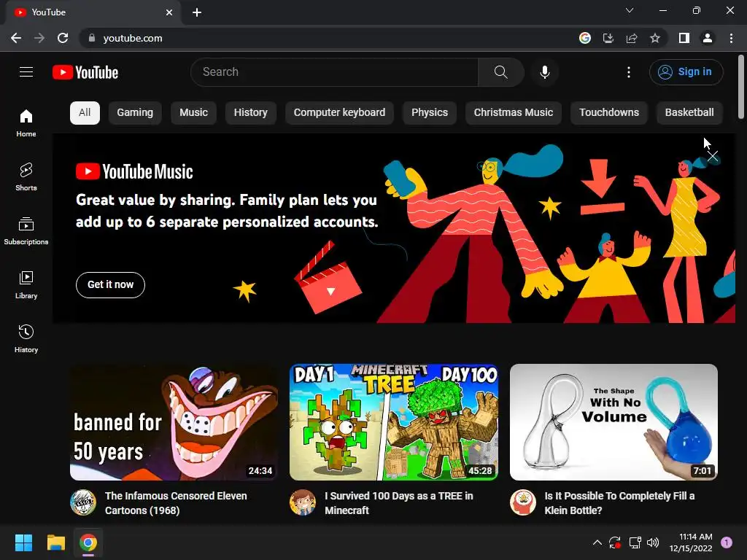Open Klein Bottle channel avatar
This screenshot has width=747, height=560.
[522, 502]
